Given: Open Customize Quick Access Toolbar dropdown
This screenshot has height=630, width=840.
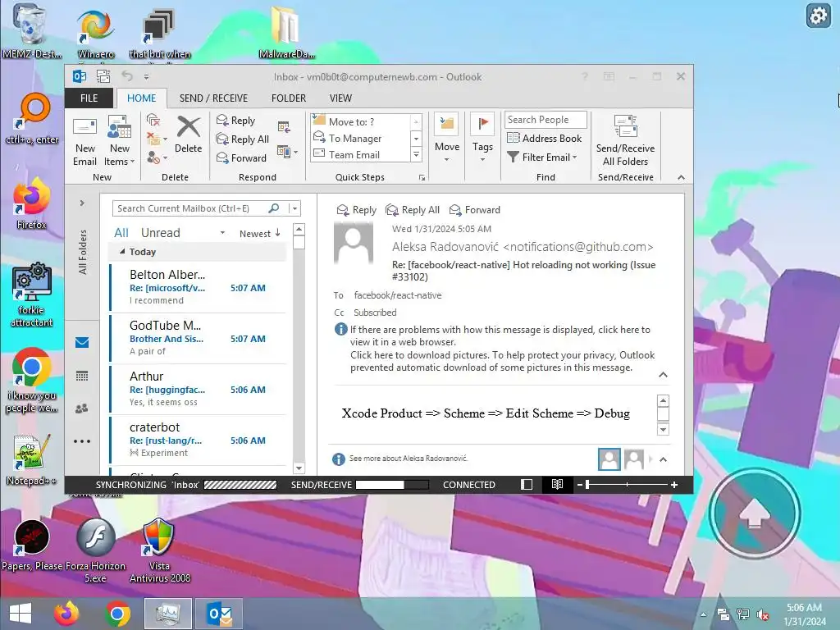Looking at the screenshot, I should 146,77.
